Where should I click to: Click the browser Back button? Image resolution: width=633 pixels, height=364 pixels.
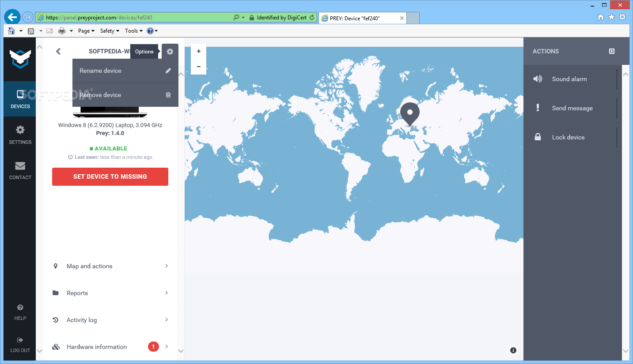[x=12, y=17]
